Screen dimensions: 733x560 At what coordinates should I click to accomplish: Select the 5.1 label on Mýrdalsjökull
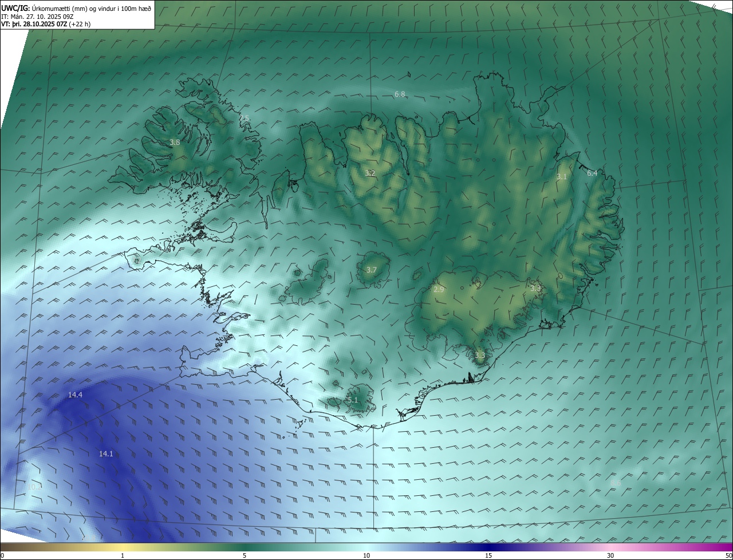pyautogui.click(x=352, y=400)
